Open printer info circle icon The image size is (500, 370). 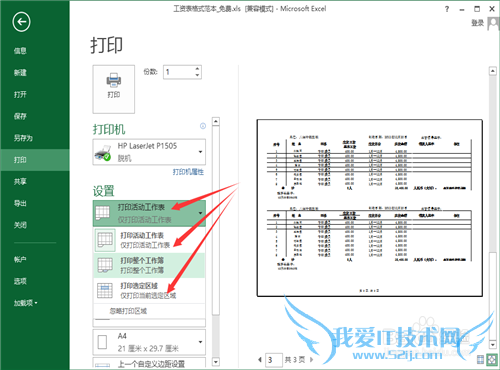(x=203, y=126)
